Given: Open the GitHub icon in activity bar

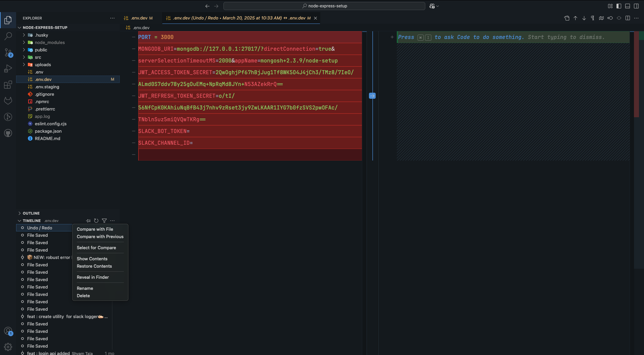Looking at the screenshot, I should click(8, 133).
